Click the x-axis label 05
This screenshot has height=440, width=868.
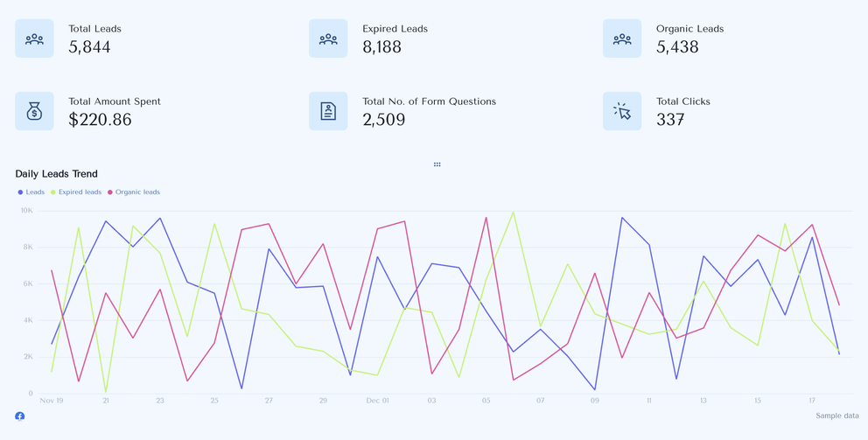(486, 401)
